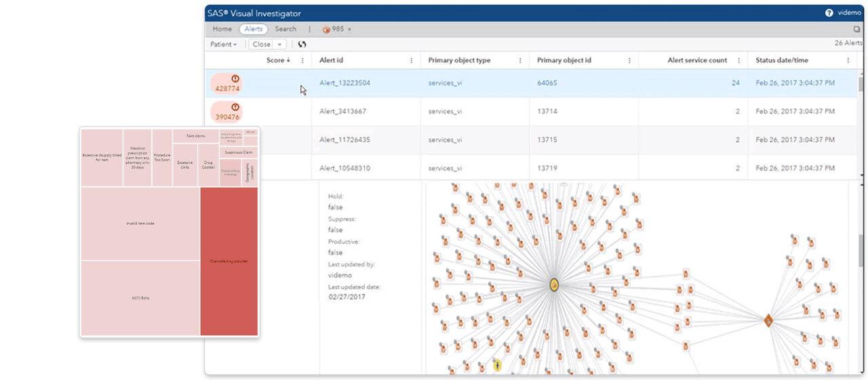Open Alert id column options menu
868x380 pixels.
pyautogui.click(x=412, y=60)
